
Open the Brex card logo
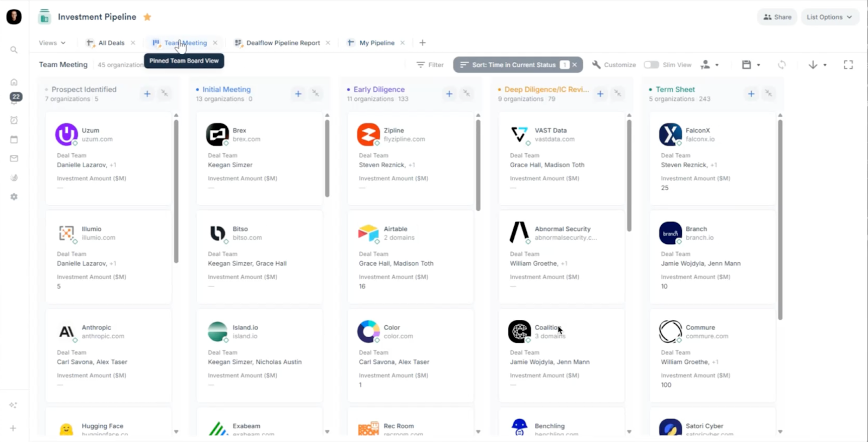(217, 134)
